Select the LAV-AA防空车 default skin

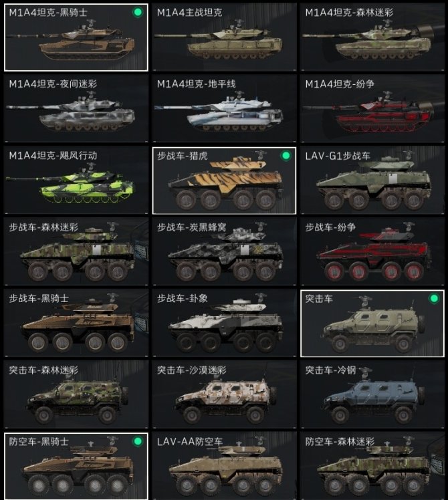[224, 466]
